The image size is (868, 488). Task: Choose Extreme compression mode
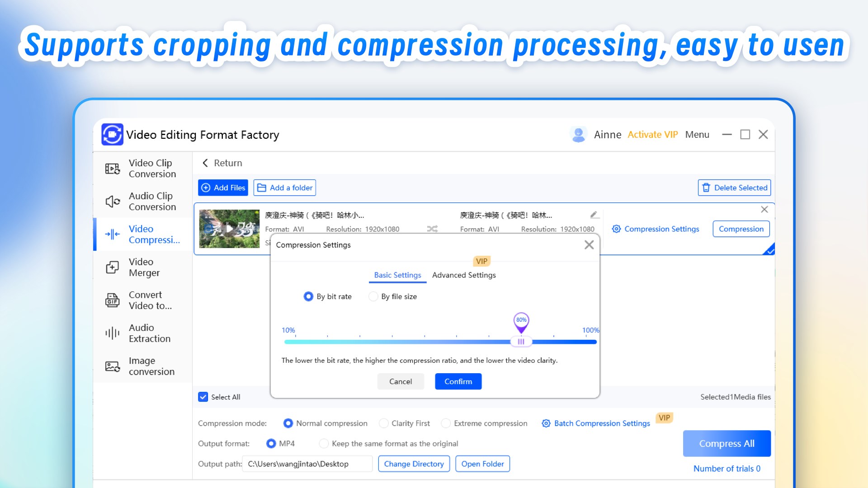coord(446,423)
